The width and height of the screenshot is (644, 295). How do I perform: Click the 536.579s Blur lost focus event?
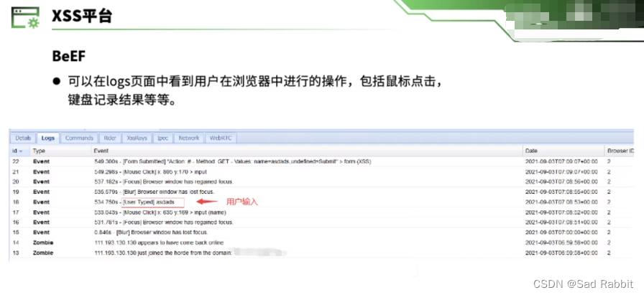[x=155, y=192]
